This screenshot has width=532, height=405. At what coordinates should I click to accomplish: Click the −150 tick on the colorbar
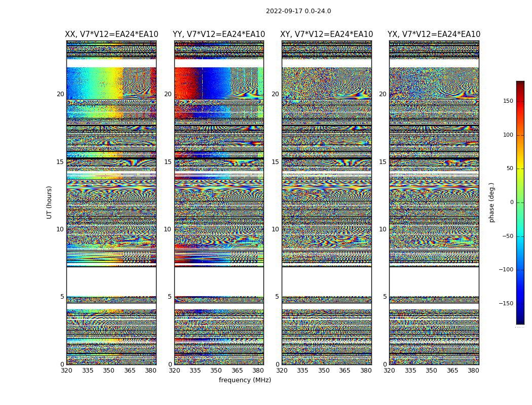506,303
